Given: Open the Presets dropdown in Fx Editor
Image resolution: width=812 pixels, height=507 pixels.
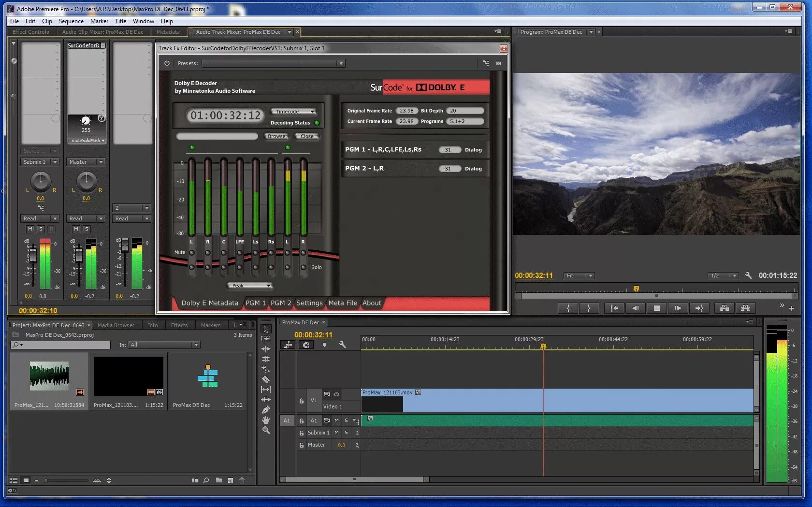Looking at the screenshot, I should click(274, 63).
